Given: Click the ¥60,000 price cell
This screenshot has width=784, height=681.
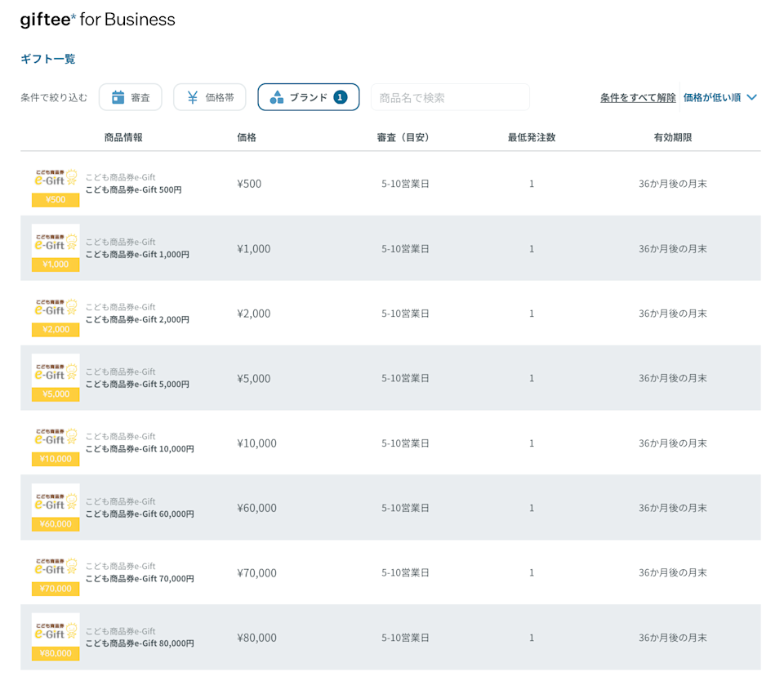Looking at the screenshot, I should 256,508.
